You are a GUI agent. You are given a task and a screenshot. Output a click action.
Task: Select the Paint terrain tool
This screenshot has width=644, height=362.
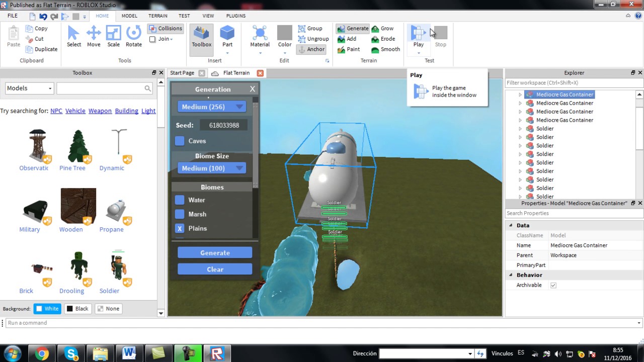349,49
